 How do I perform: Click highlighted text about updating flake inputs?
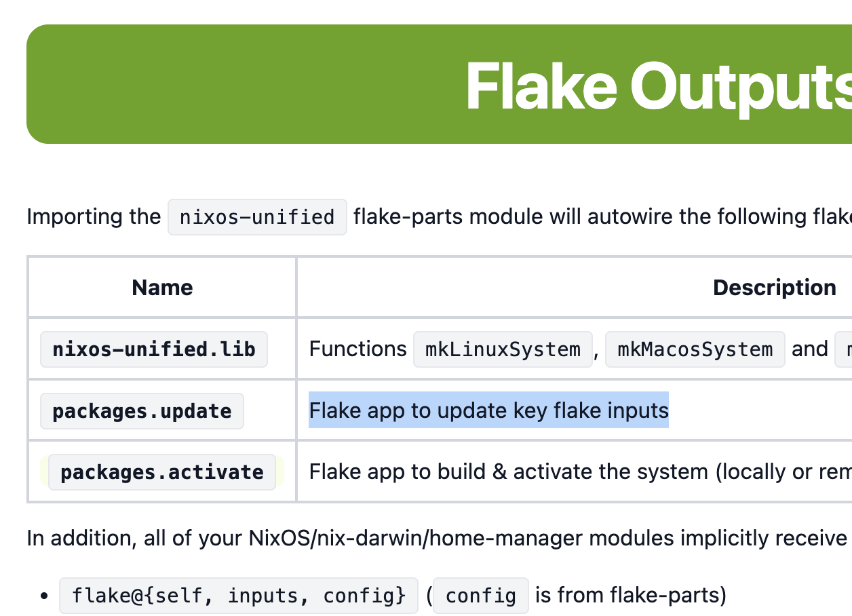(488, 410)
